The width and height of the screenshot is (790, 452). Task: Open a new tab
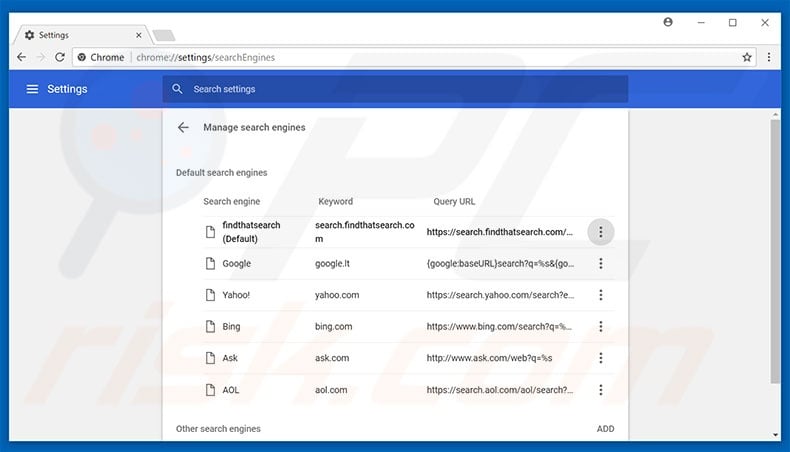[164, 35]
